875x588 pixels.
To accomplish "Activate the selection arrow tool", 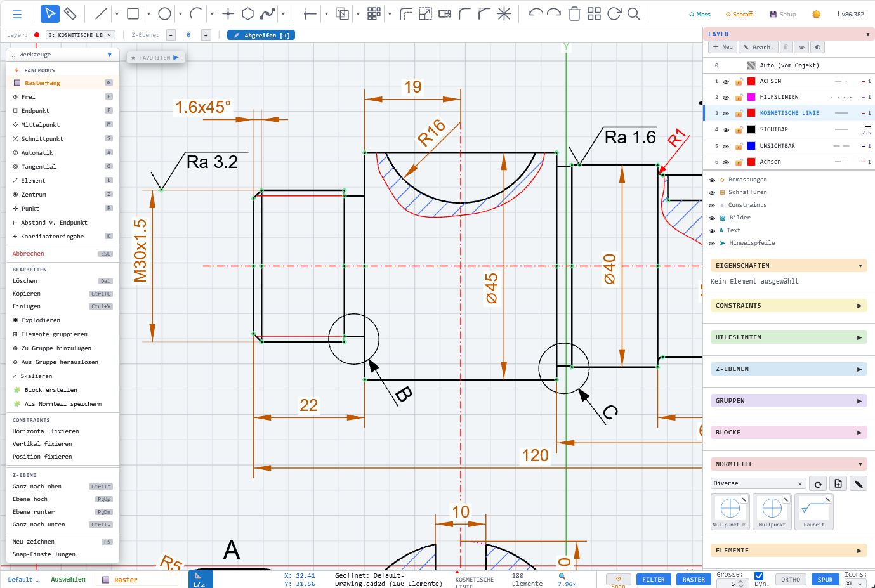I will (x=50, y=14).
